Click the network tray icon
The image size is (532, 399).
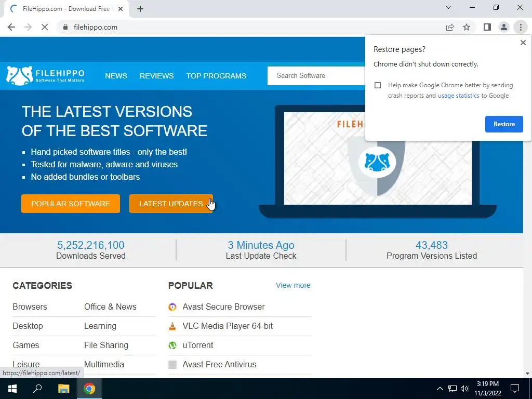pyautogui.click(x=453, y=389)
